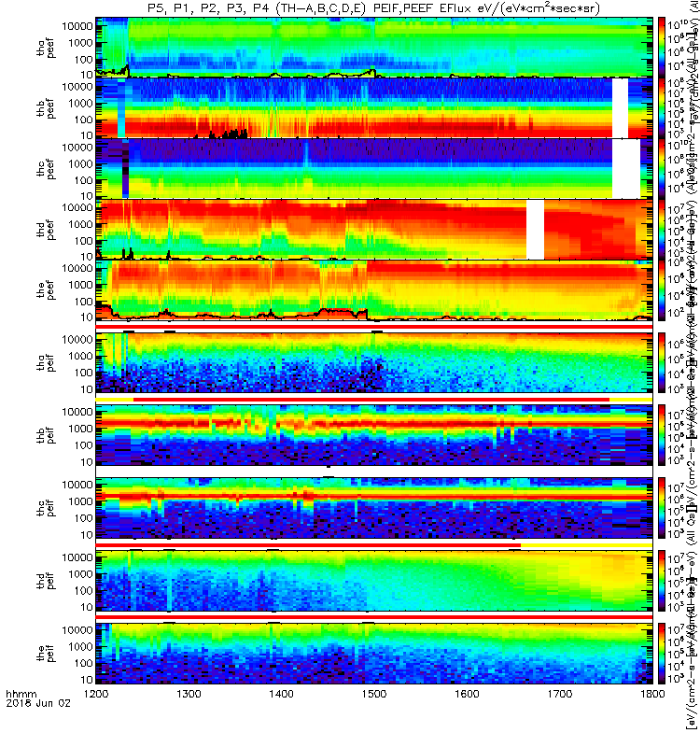The image size is (700, 747).
Task: Click the yellow segment of bar above thd peif
Action: coord(587,545)
